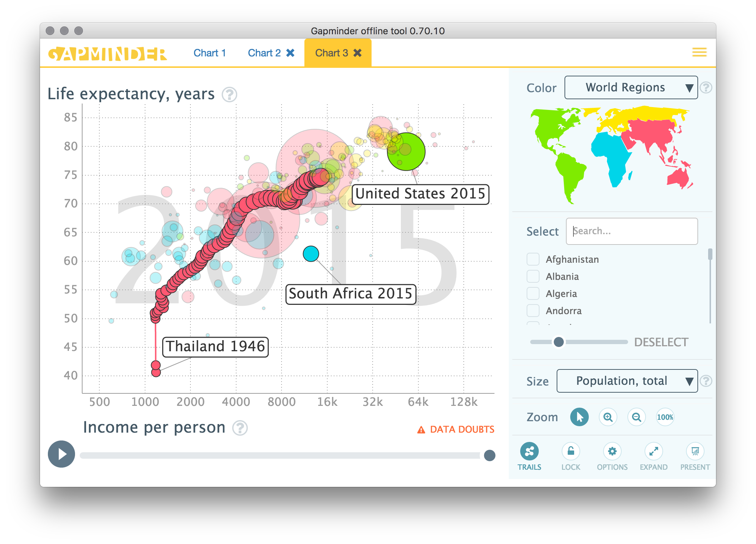Click the play button to animate chart
The height and width of the screenshot is (544, 756).
tap(61, 454)
